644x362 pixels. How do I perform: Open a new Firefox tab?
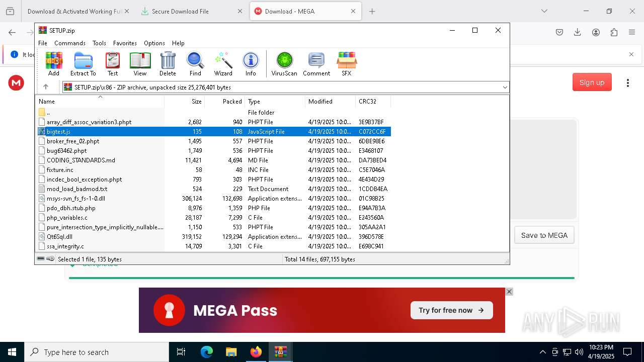coord(372,11)
